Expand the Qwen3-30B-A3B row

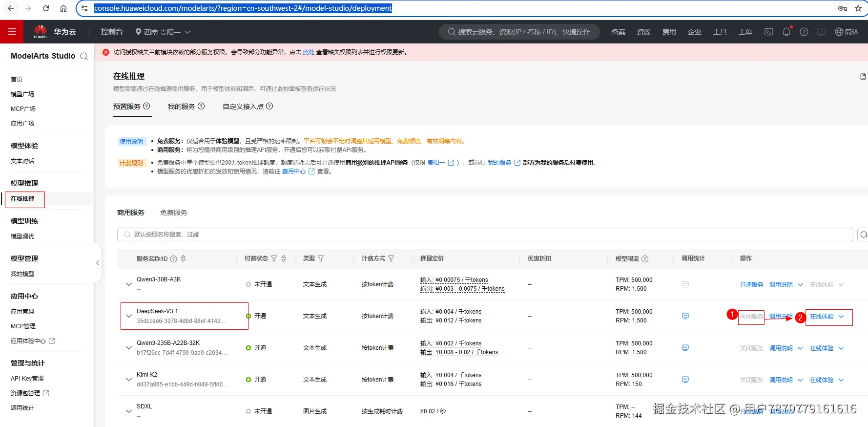[129, 284]
